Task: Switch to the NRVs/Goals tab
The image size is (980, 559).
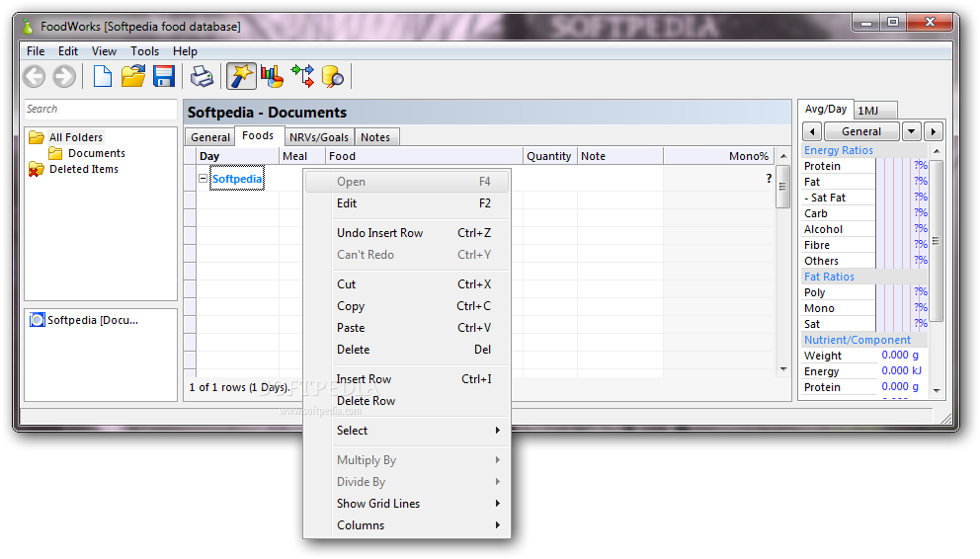Action: [x=319, y=137]
